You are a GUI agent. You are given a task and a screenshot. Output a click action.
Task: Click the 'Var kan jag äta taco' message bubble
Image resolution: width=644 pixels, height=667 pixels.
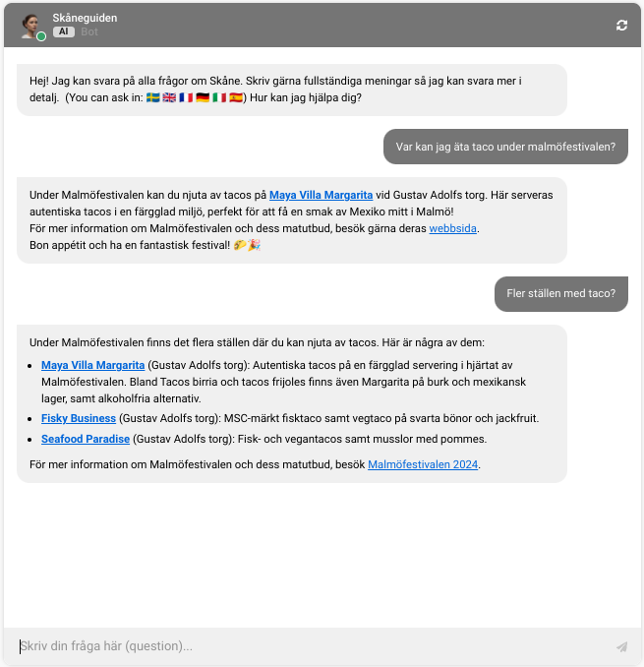[505, 147]
